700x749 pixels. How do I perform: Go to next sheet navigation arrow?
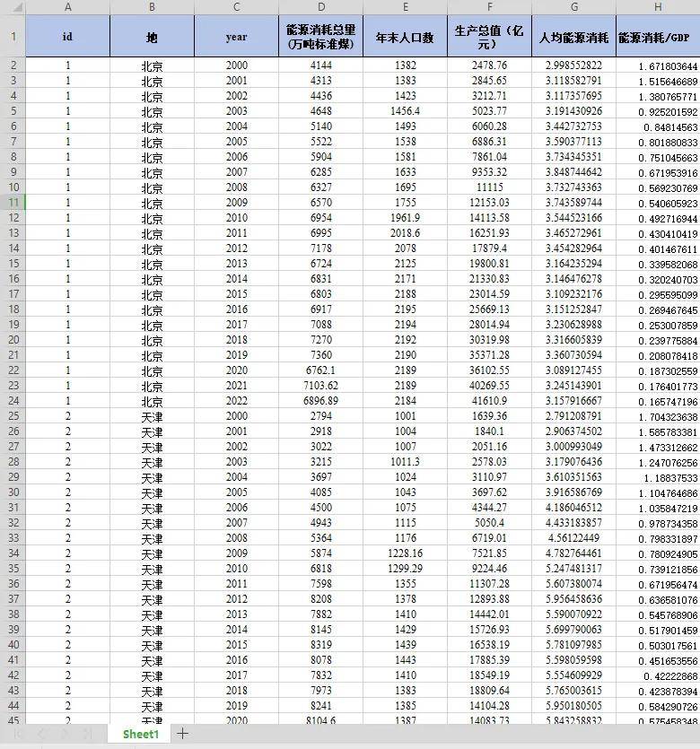point(65,734)
